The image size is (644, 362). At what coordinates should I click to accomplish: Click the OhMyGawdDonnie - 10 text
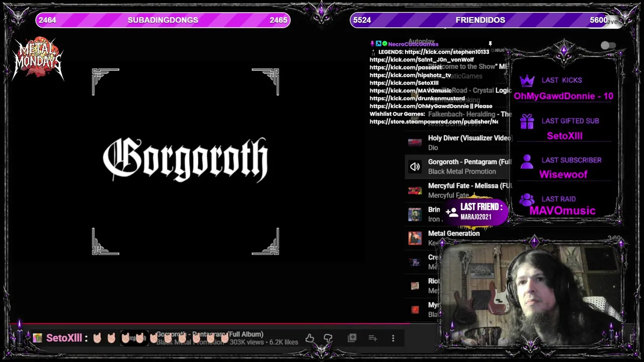coord(563,96)
